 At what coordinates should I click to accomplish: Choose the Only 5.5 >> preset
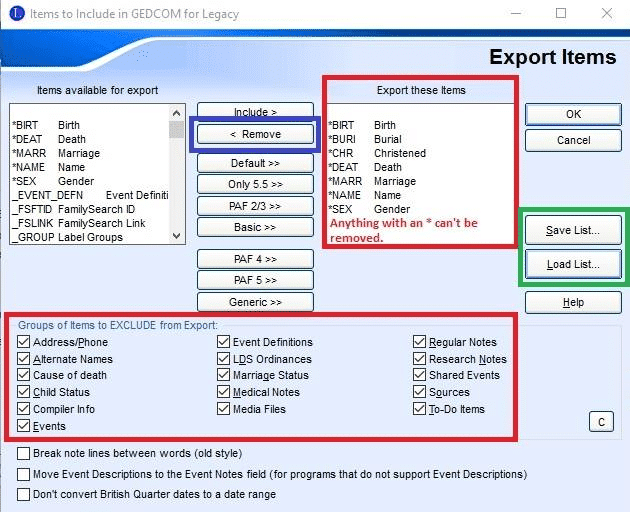255,184
